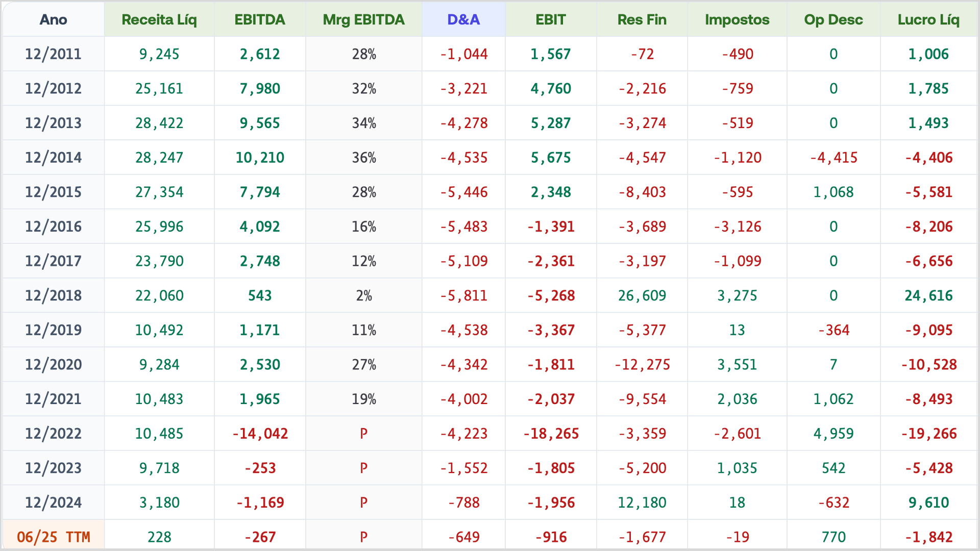Click the Ano column header
This screenshot has height=551, width=980.
pyautogui.click(x=54, y=19)
